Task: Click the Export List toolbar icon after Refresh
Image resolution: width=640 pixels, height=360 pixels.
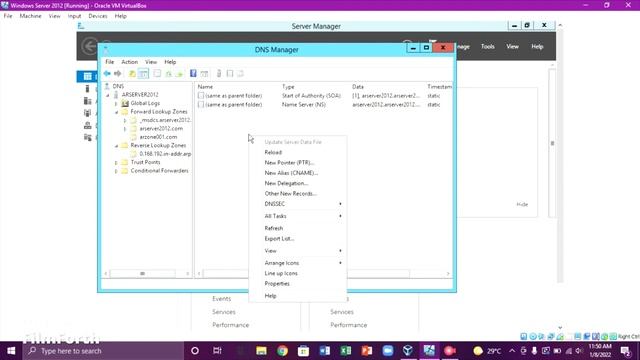Action: click(179, 73)
